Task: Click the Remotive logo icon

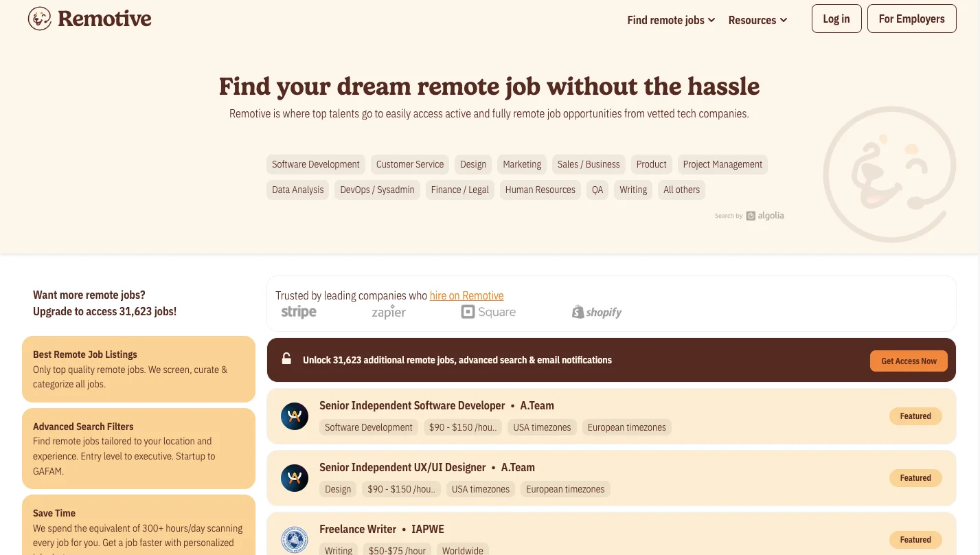Action: (40, 19)
